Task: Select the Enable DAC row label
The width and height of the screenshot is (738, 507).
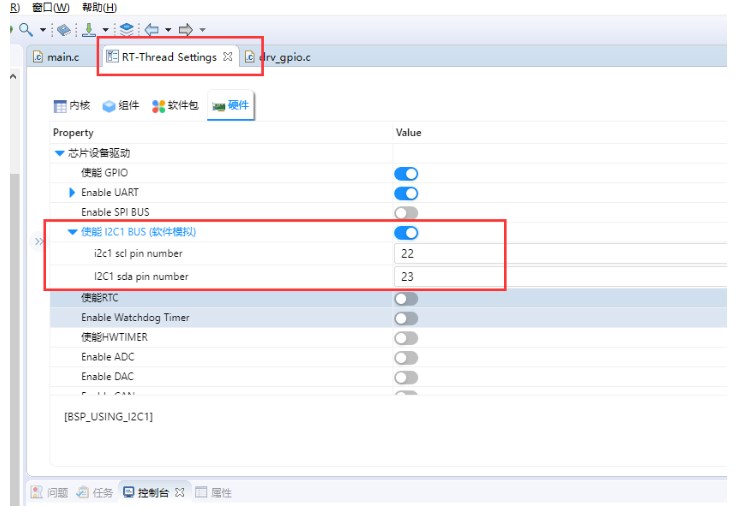Action: click(x=107, y=377)
